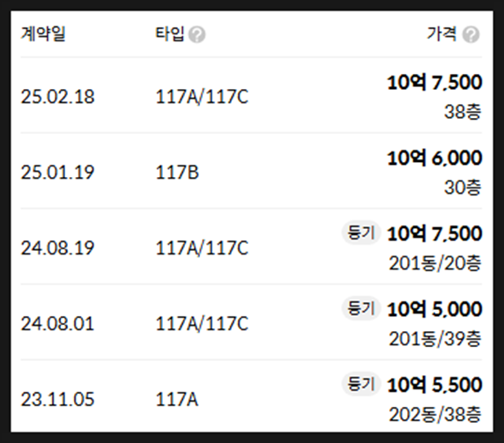Click the help icon next to 가격
The height and width of the screenshot is (443, 504).
pyautogui.click(x=471, y=34)
